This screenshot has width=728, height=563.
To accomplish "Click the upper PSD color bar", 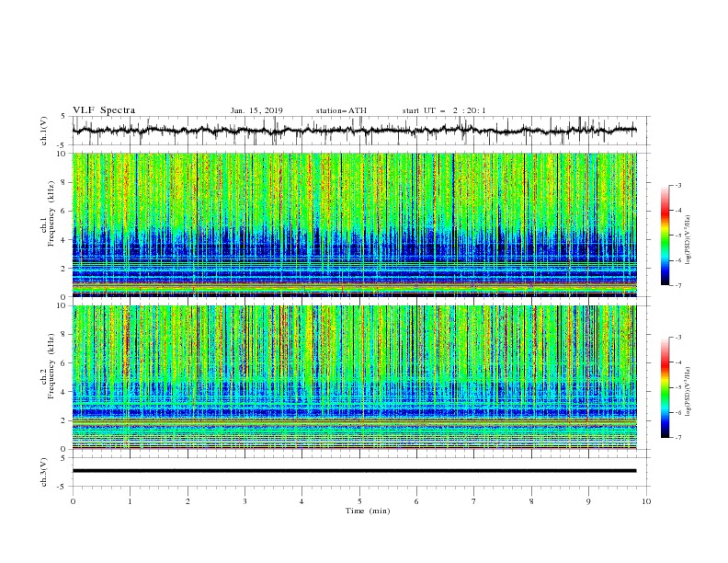I will click(x=665, y=236).
